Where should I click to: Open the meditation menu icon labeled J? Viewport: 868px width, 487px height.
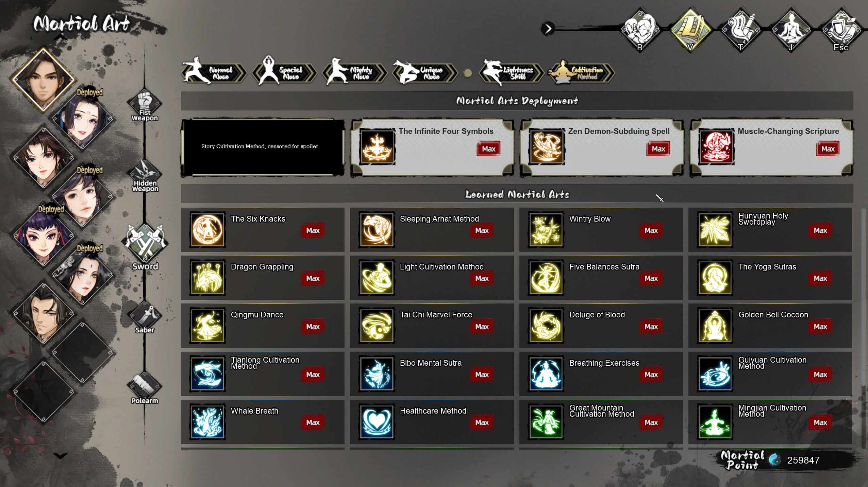click(x=790, y=30)
